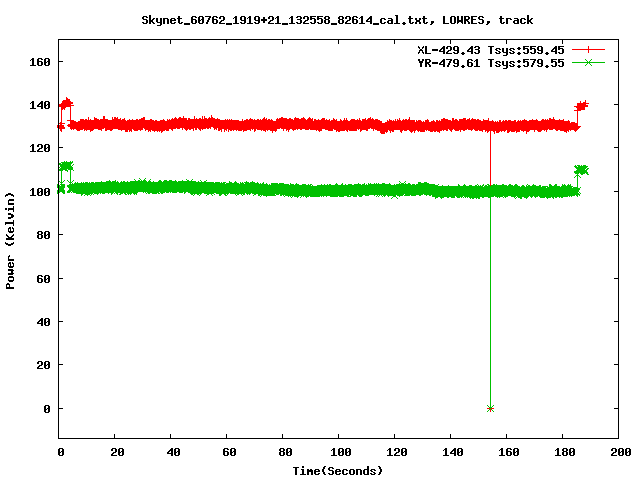Click y-axis tick label 60
The width and height of the screenshot is (640, 480).
pyautogui.click(x=43, y=278)
